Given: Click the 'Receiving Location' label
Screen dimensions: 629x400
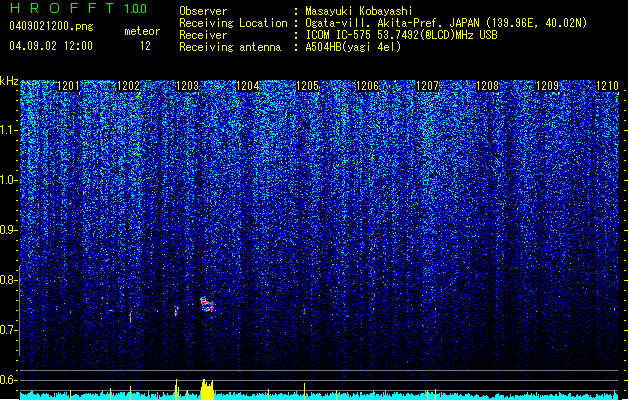Looking at the screenshot, I should pos(233,23).
